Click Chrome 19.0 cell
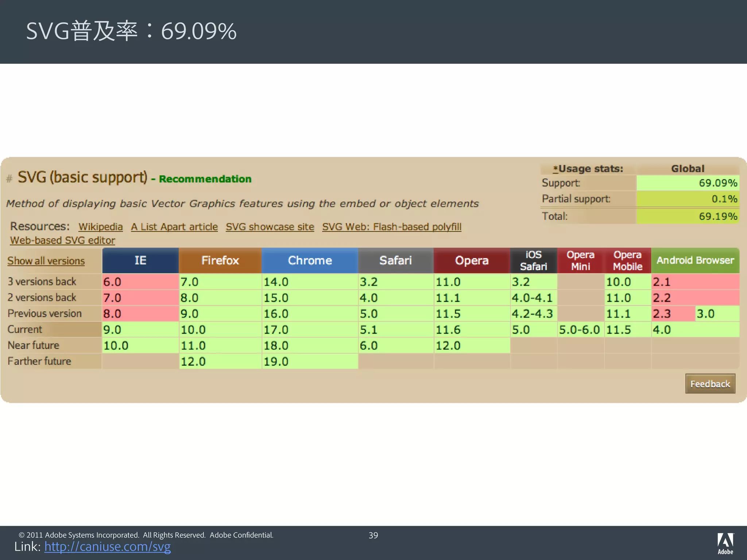Screen dimensions: 747x560 (310, 361)
